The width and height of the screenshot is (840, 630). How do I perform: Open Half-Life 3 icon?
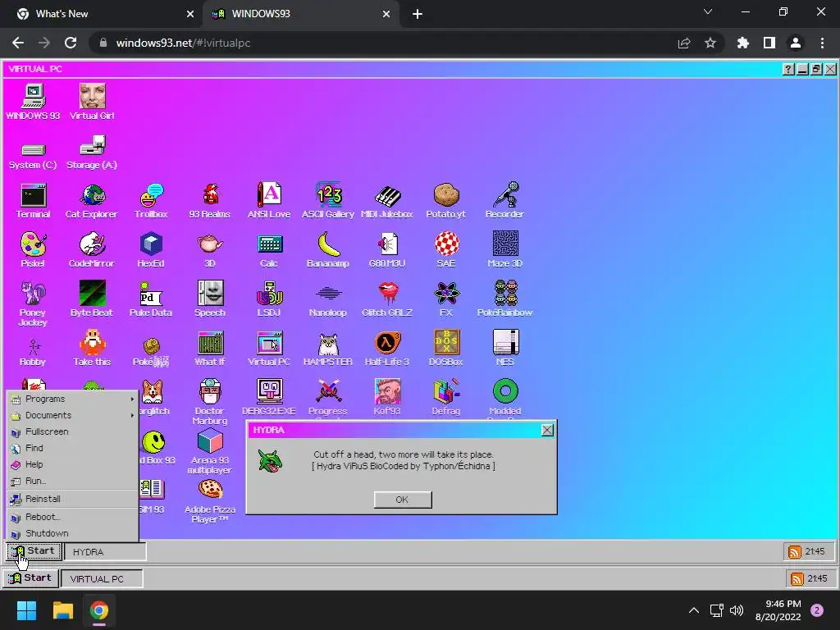(387, 348)
